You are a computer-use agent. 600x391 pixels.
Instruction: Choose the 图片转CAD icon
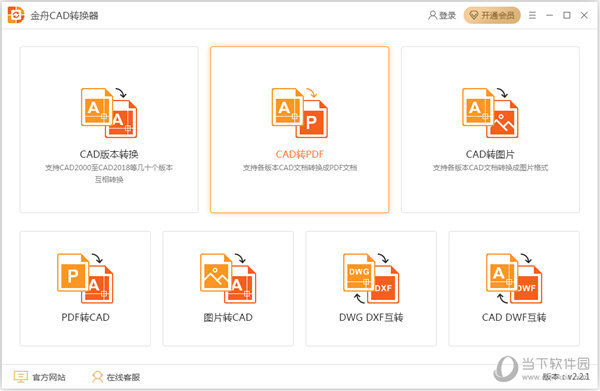[x=228, y=278]
